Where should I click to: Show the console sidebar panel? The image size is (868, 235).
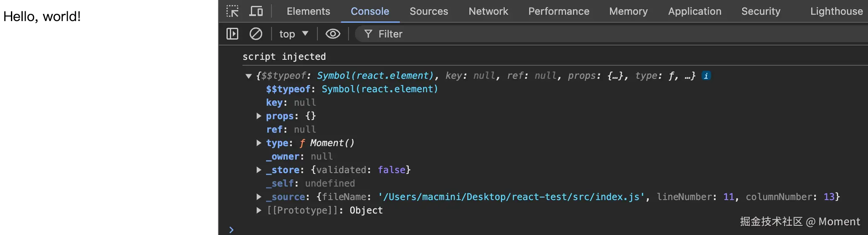coord(232,34)
